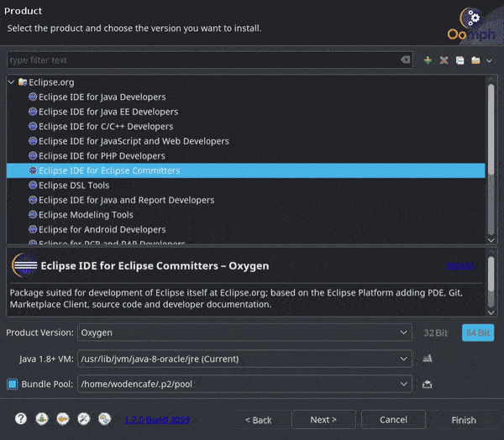The image size is (504, 440).
Task: Click description pane scroll down arrow
Action: (491, 312)
